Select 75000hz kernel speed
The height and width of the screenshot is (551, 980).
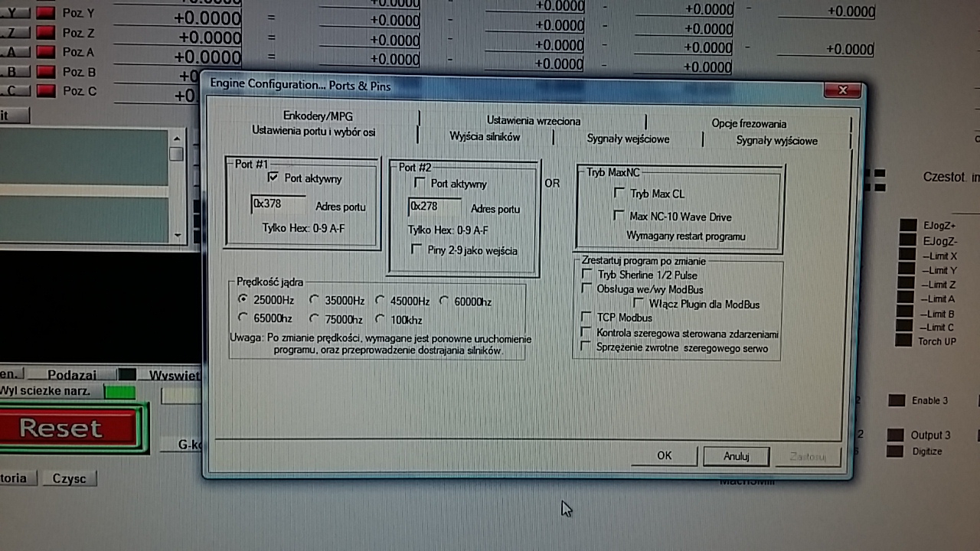pos(315,318)
